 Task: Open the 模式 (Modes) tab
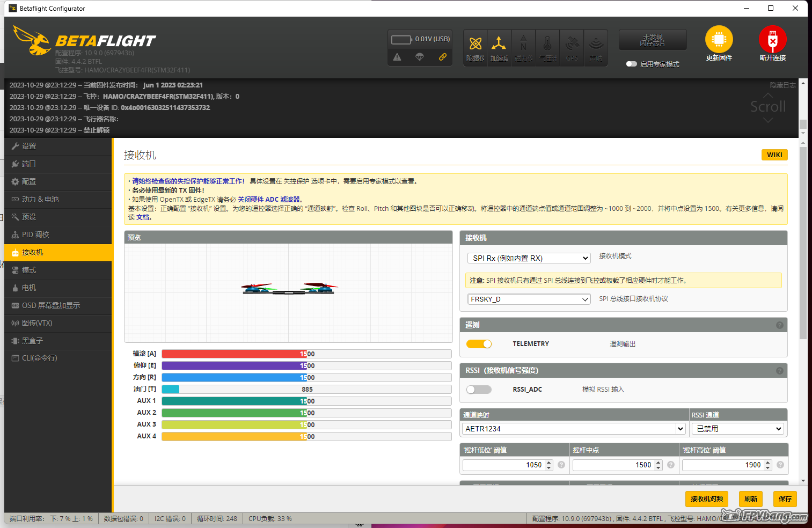tap(58, 270)
